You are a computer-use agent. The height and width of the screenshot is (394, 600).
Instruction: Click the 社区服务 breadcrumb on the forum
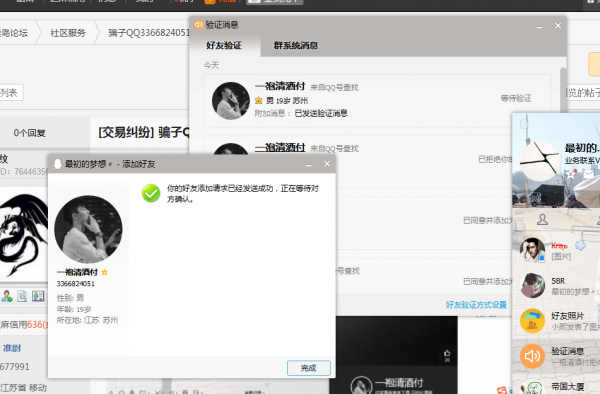(x=68, y=33)
